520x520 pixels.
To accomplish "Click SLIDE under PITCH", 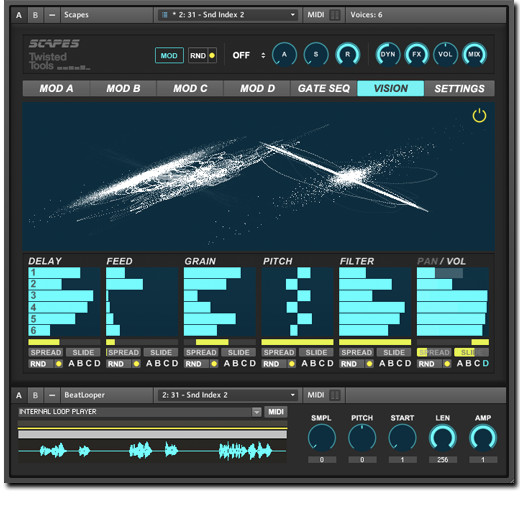I will click(x=316, y=352).
